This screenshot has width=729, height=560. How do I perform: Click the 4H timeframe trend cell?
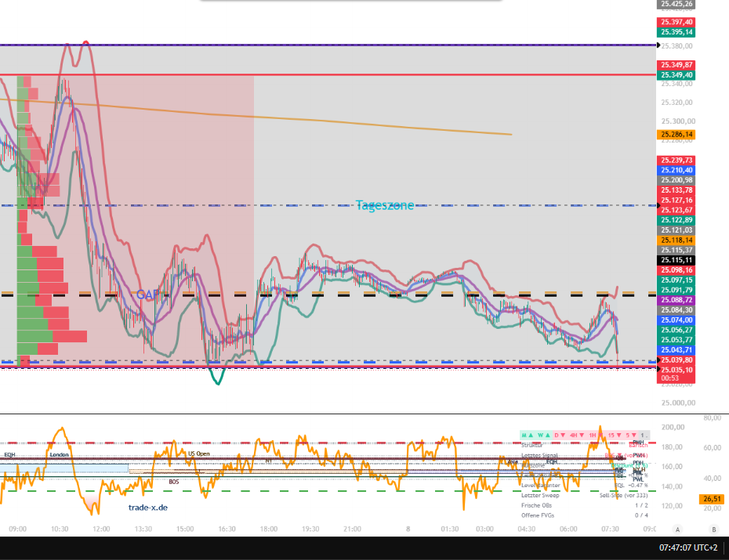pyautogui.click(x=576, y=435)
